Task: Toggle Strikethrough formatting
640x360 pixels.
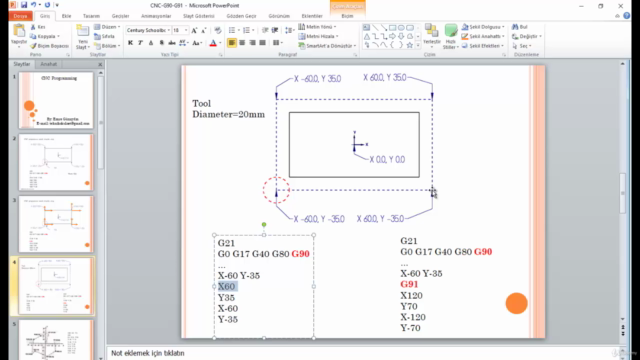Action: [x=172, y=43]
